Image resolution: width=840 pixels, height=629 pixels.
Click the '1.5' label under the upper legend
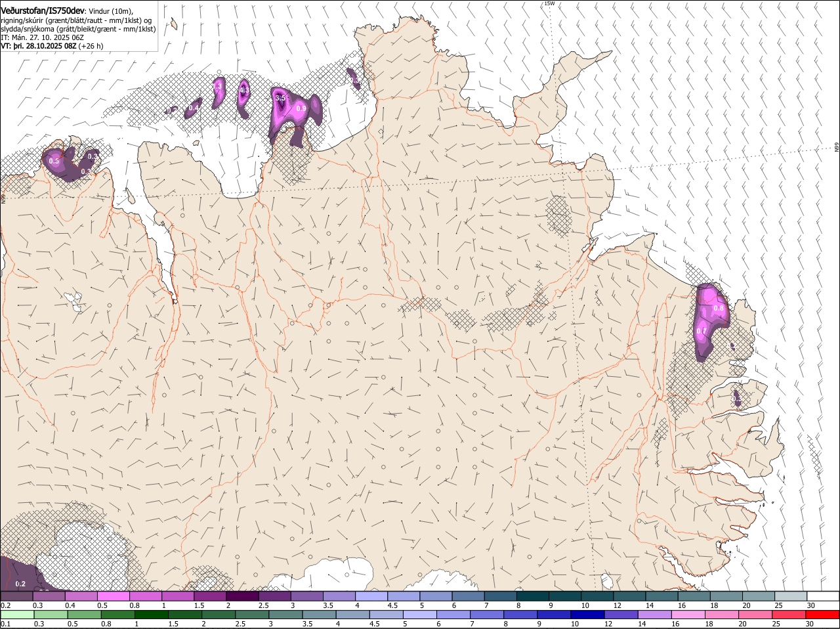click(x=198, y=605)
